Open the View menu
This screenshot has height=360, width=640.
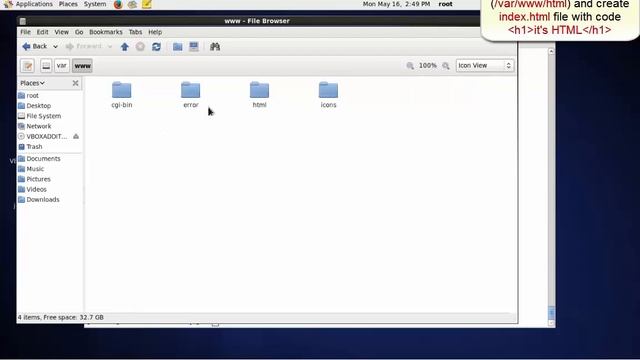[62, 32]
